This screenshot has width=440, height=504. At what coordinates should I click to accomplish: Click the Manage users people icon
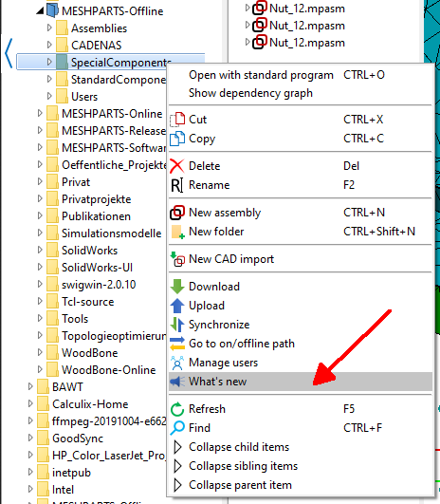177,363
